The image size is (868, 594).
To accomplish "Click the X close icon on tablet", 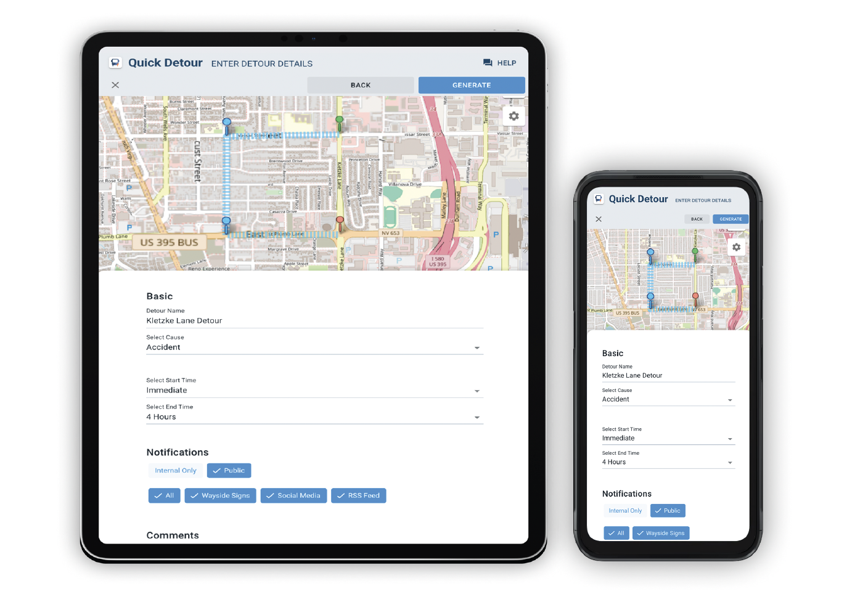I will (x=115, y=85).
